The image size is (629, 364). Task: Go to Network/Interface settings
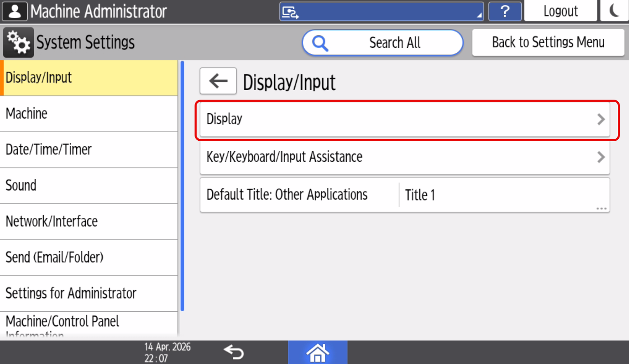[89, 222]
